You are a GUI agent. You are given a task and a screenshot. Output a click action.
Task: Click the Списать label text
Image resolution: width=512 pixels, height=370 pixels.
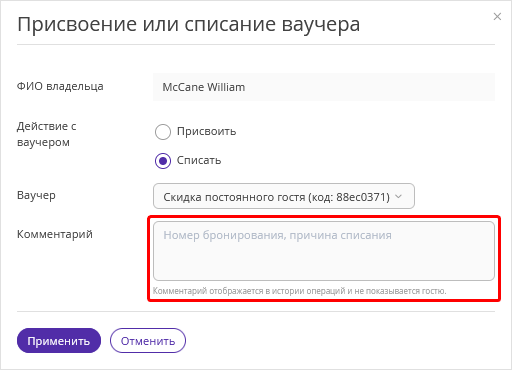click(199, 160)
